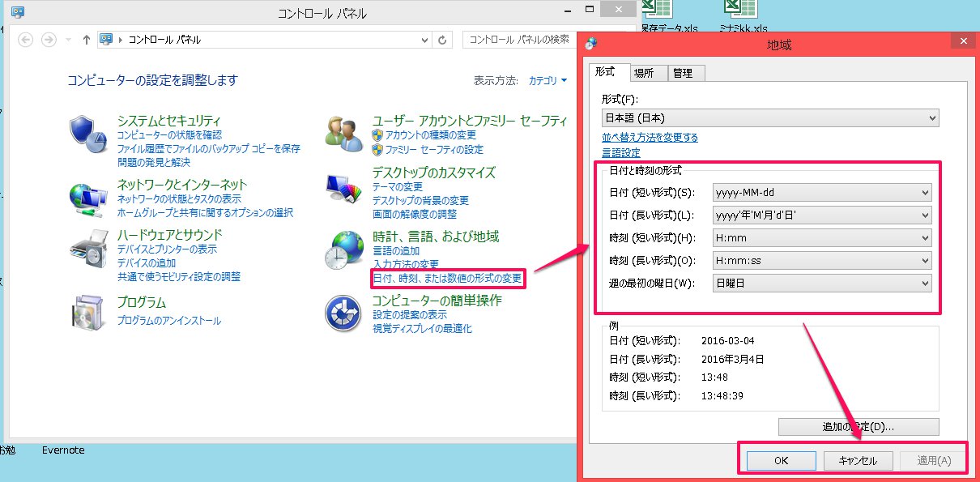Click コンピューターの状態を確認 link

click(x=169, y=135)
